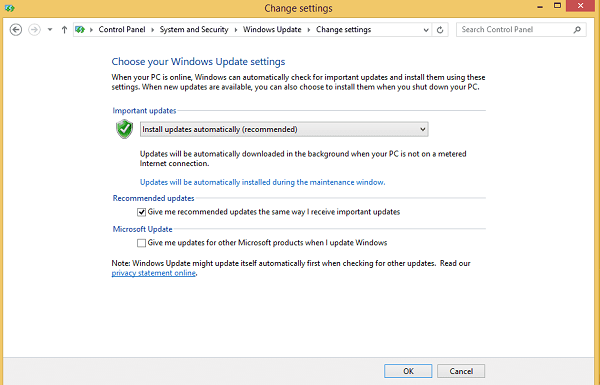Click the OK button
This screenshot has width=600, height=385.
(x=408, y=371)
